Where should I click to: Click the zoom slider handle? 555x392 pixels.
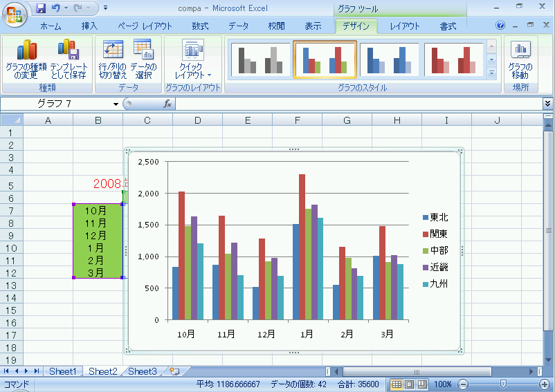click(x=503, y=384)
